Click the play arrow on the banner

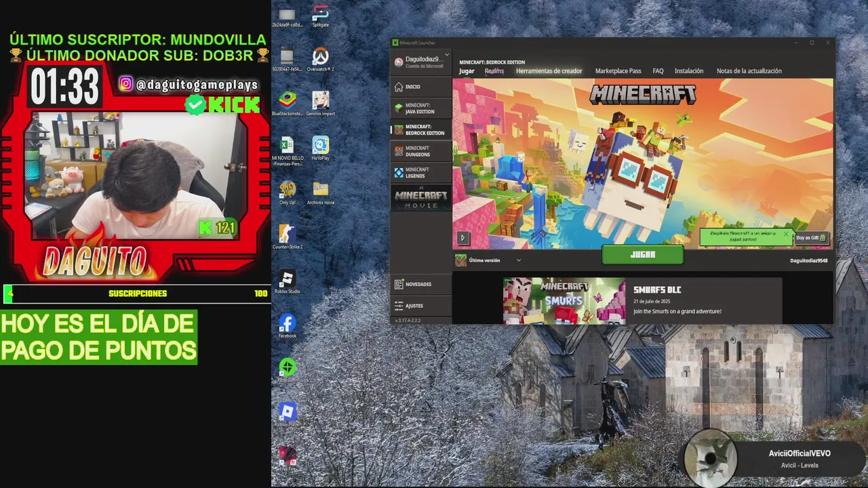tap(463, 238)
